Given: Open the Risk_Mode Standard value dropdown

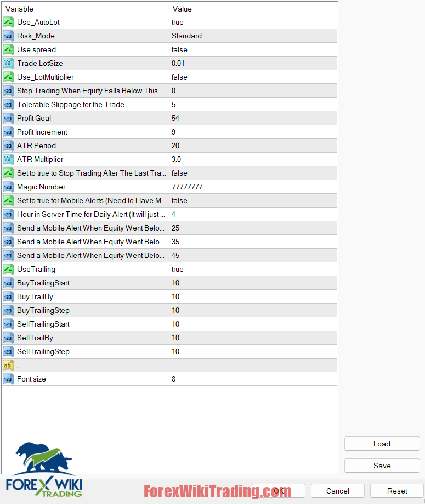Looking at the screenshot, I should (x=253, y=36).
